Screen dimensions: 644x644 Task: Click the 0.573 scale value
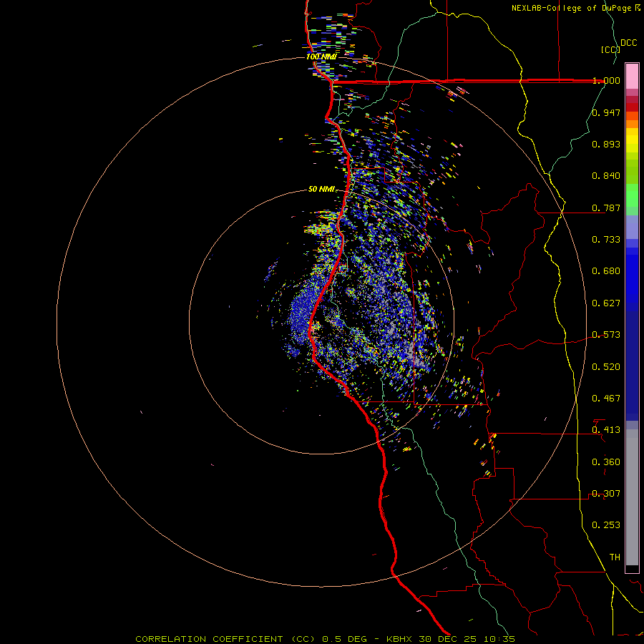click(x=606, y=335)
